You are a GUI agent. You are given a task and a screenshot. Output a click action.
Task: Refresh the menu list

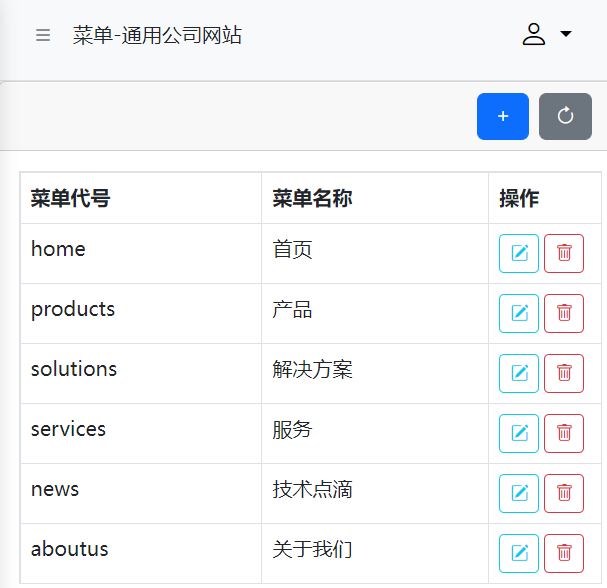[x=565, y=116]
